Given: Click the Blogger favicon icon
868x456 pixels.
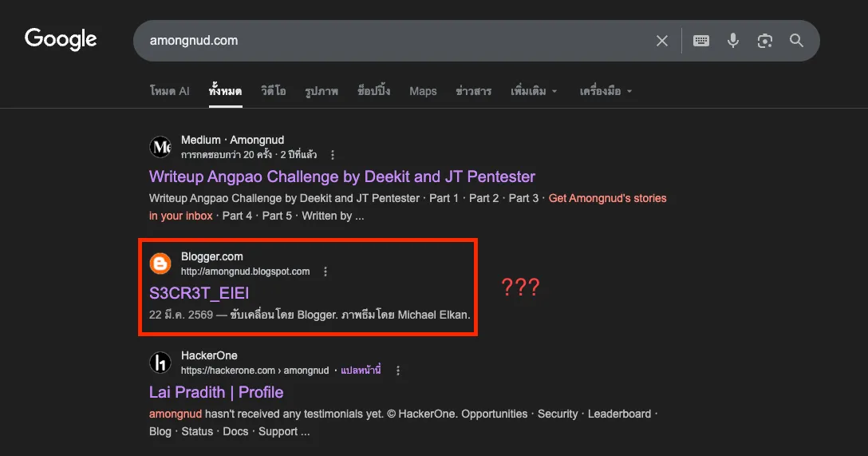Looking at the screenshot, I should (160, 264).
